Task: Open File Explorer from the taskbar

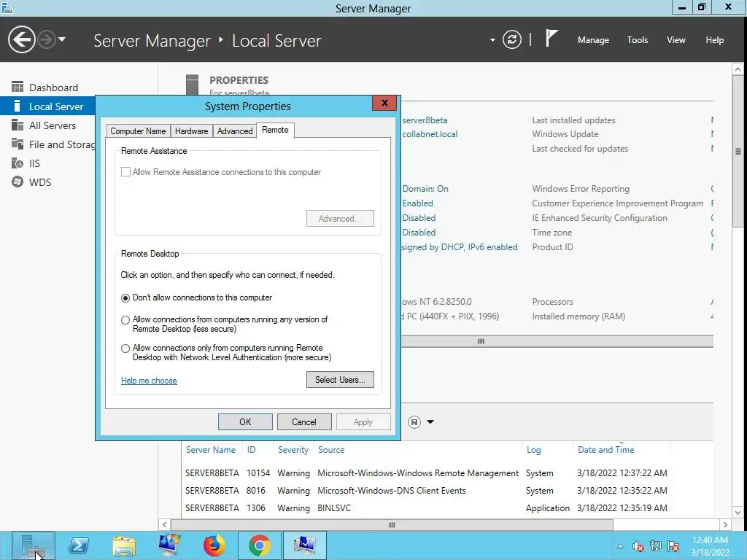Action: click(x=124, y=545)
